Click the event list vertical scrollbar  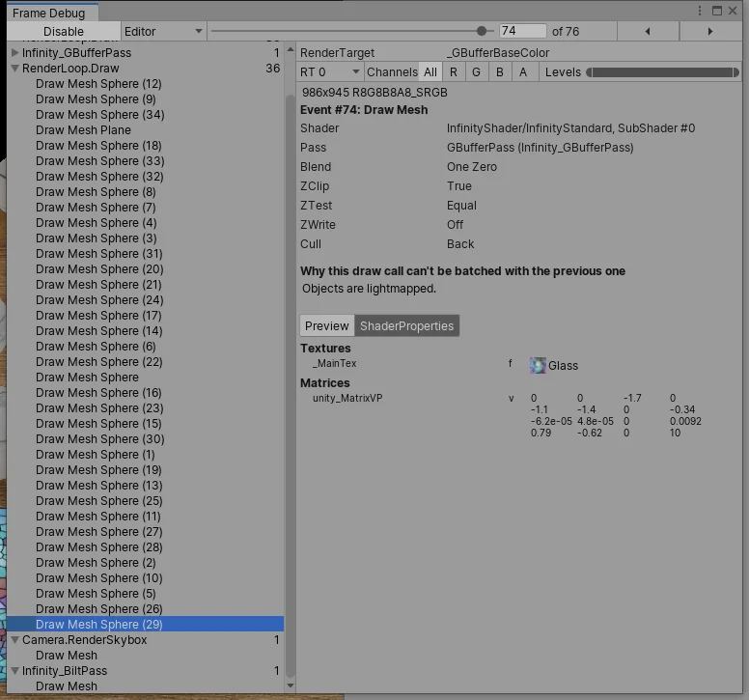290,387
